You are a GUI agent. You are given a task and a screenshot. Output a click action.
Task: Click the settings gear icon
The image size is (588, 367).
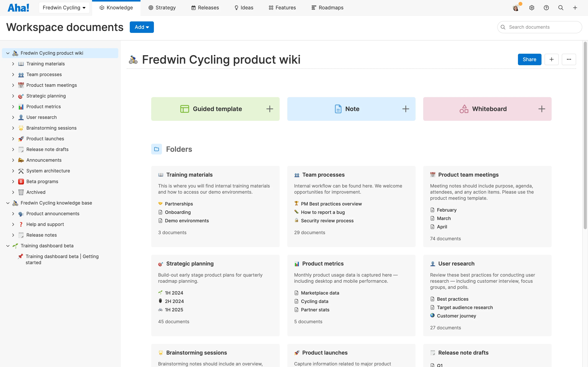click(x=532, y=7)
